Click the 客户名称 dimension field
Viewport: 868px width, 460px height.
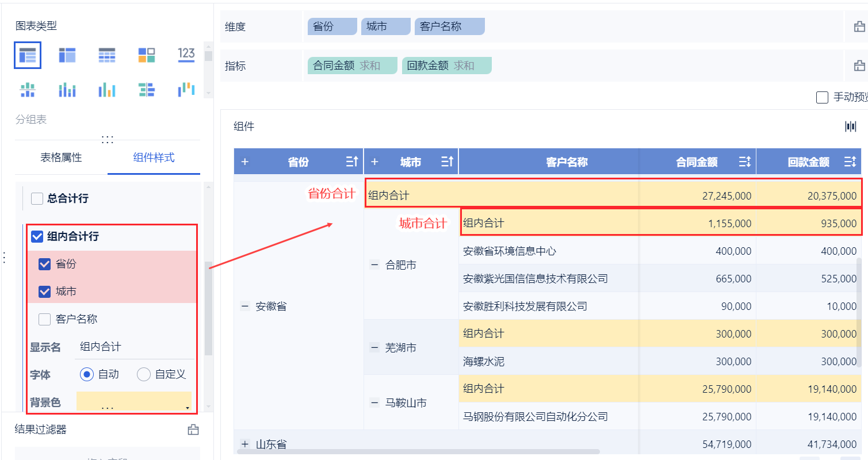[449, 26]
